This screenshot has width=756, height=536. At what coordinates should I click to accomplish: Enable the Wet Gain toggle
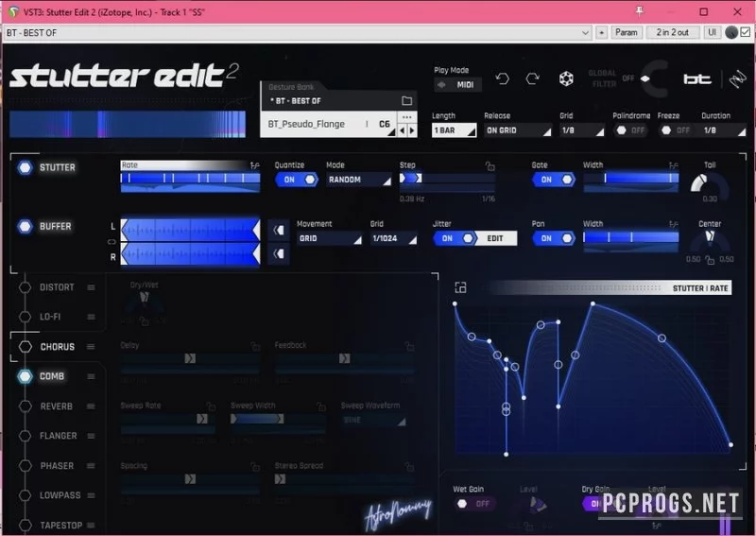473,504
